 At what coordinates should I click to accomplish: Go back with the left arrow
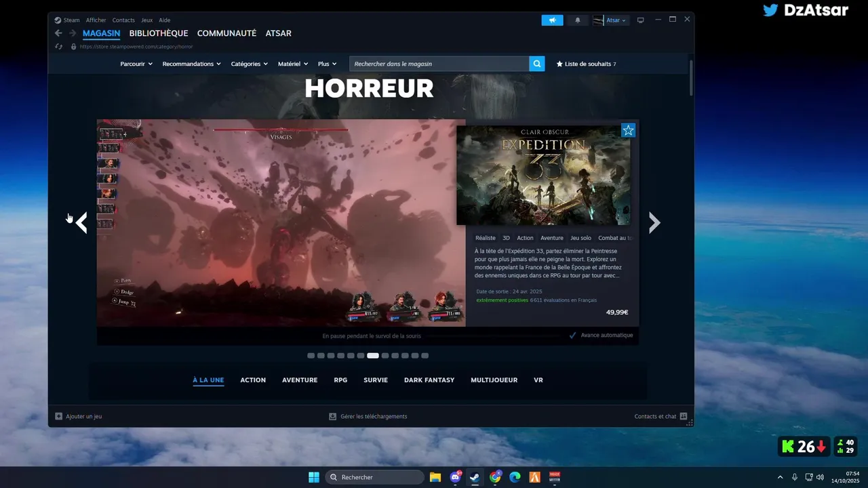[x=58, y=33]
